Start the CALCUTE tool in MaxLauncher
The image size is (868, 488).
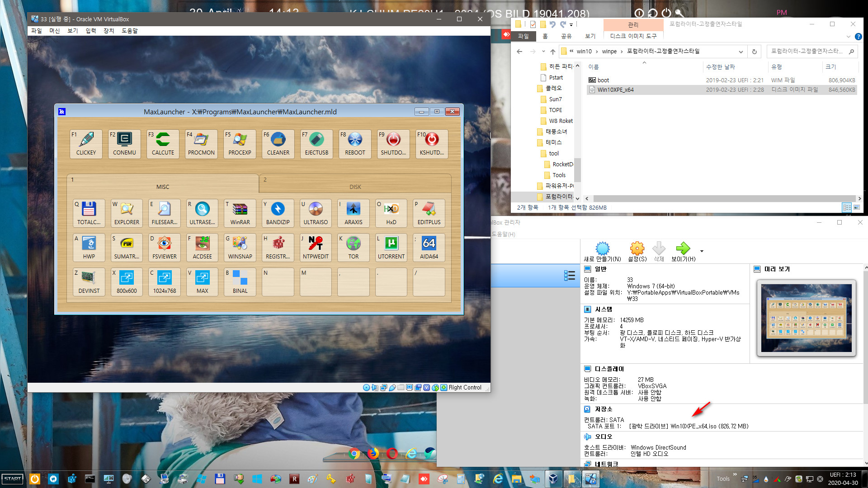click(x=163, y=144)
